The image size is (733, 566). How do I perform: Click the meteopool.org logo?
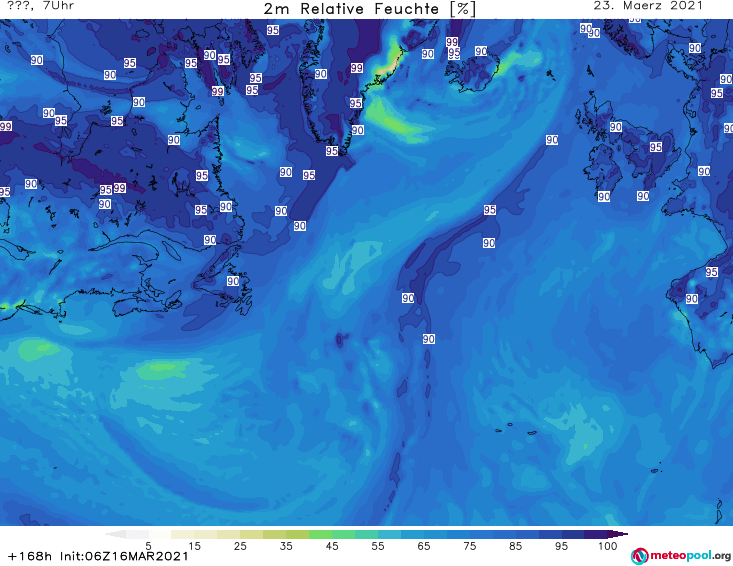[639, 556]
